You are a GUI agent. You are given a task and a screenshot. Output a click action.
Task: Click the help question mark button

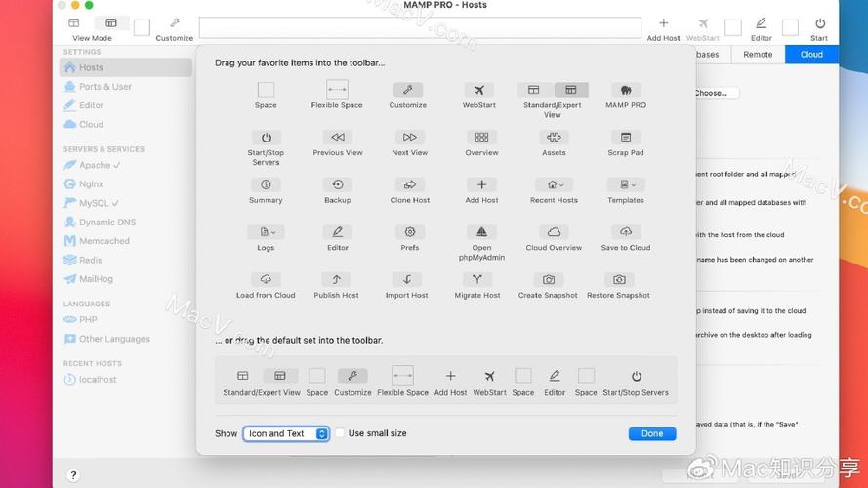click(x=73, y=475)
